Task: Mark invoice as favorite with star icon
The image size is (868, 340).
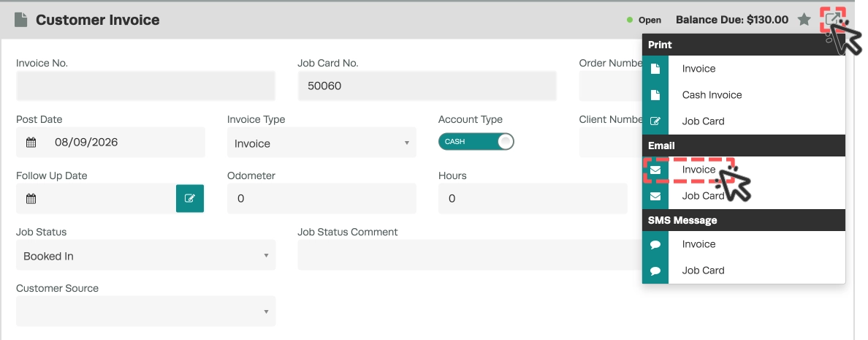Action: tap(804, 20)
